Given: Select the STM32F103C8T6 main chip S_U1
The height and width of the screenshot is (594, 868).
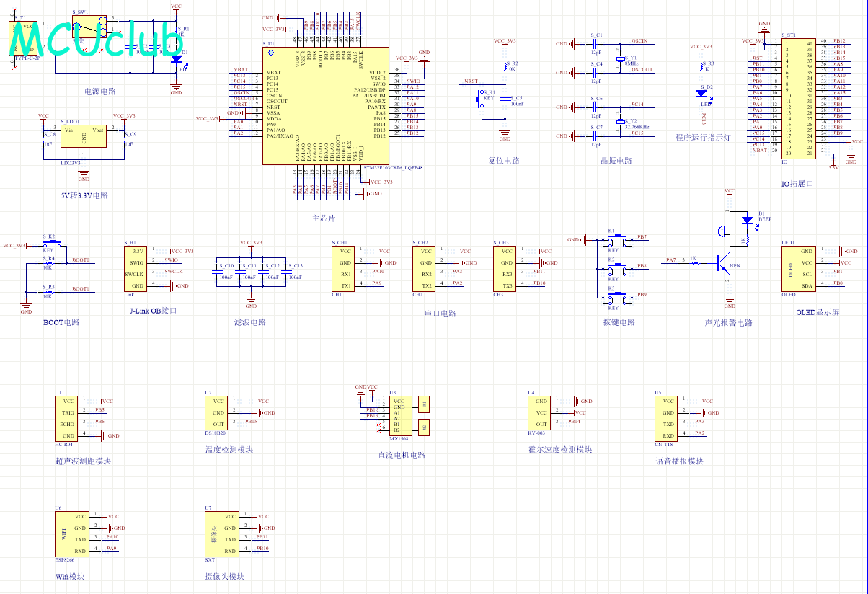Looking at the screenshot, I should pyautogui.click(x=327, y=105).
